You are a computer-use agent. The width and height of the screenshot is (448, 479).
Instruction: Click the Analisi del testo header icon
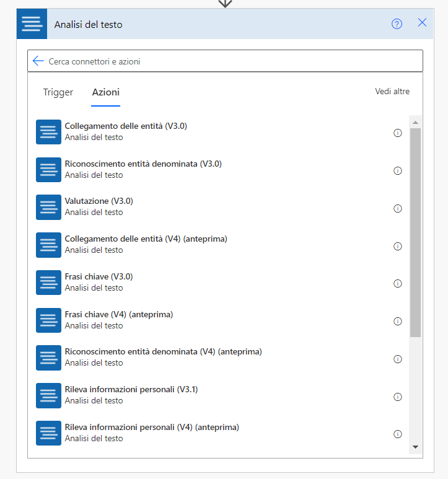click(32, 24)
